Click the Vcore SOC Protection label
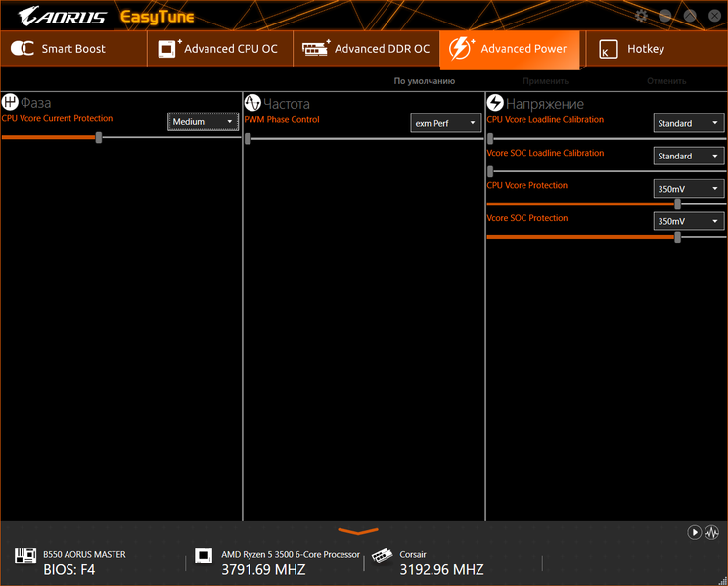This screenshot has height=586, width=728. pos(527,218)
